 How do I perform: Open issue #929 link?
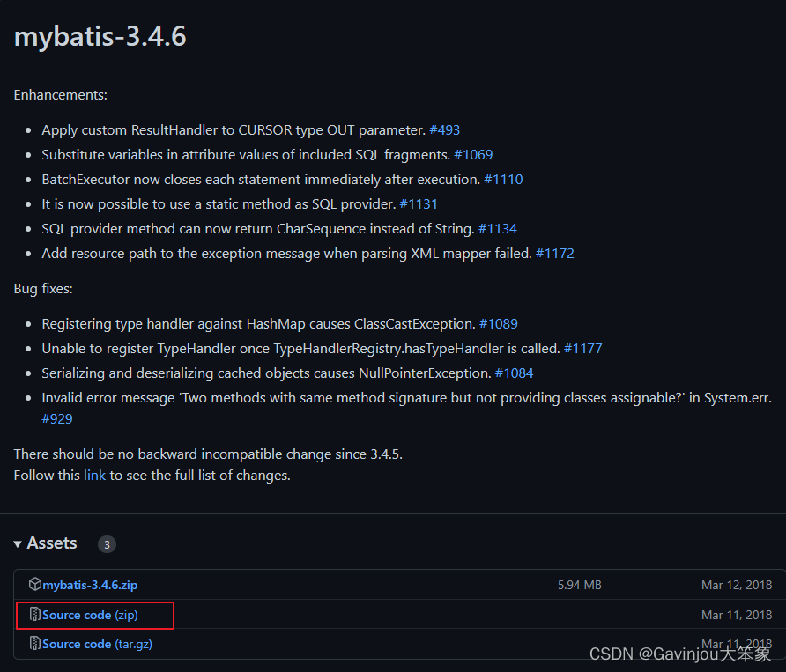(x=57, y=419)
